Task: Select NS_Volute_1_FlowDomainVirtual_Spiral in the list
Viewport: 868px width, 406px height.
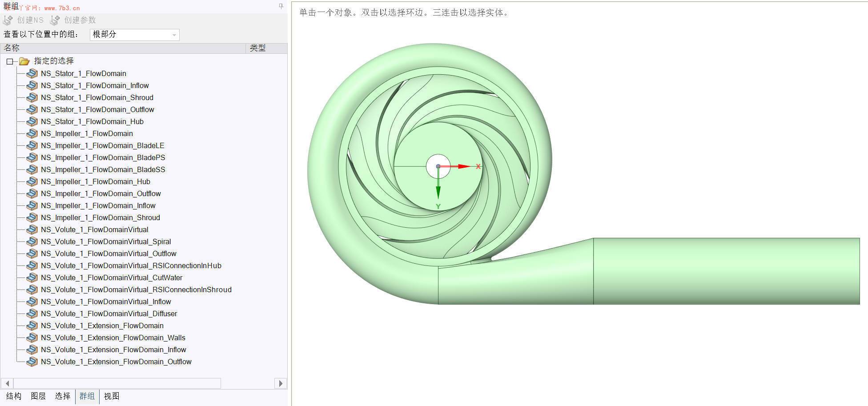Action: click(x=106, y=241)
